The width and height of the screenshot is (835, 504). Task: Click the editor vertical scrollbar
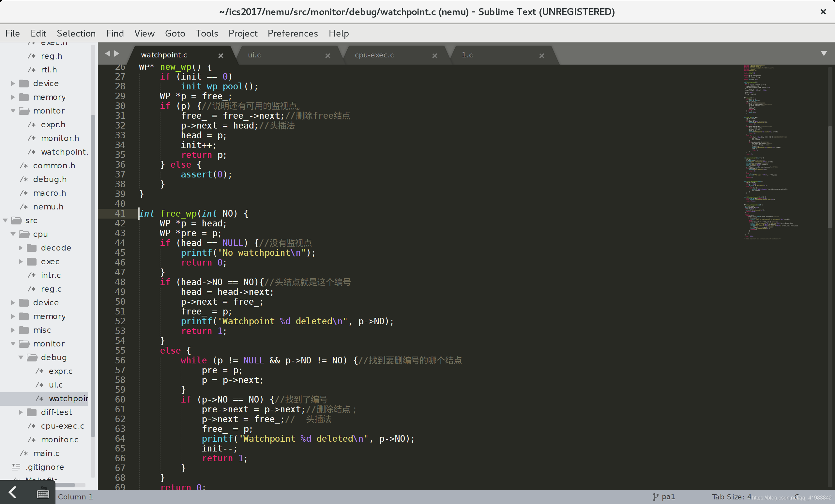(x=830, y=177)
